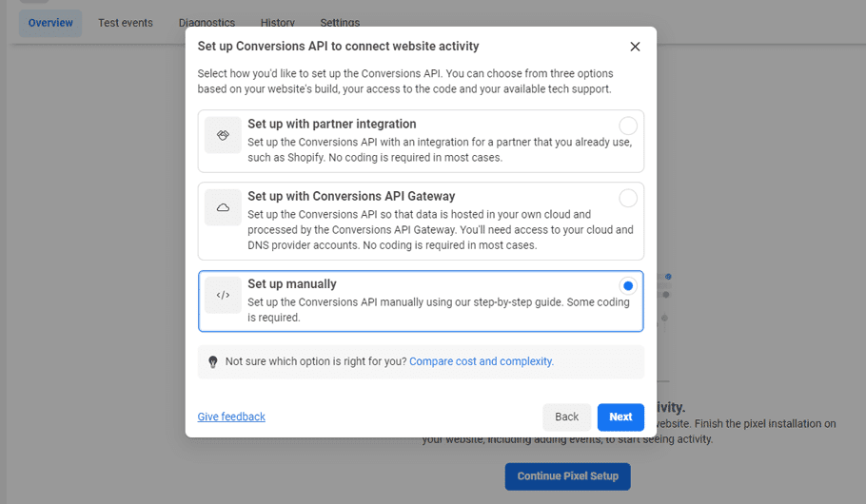This screenshot has height=504, width=866.
Task: Select the Conversions API Gateway radio button
Action: pyautogui.click(x=628, y=198)
